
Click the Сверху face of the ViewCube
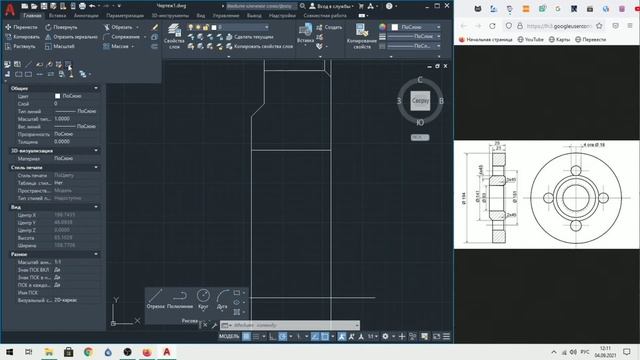[420, 100]
